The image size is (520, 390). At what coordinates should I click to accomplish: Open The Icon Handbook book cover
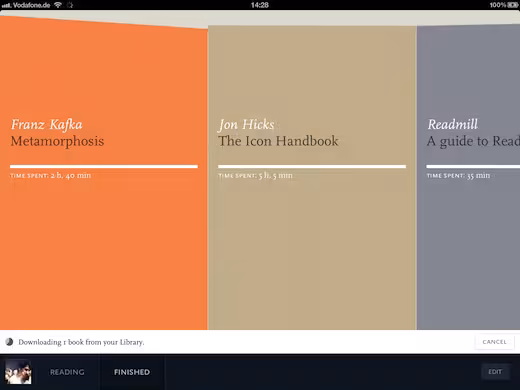312,178
